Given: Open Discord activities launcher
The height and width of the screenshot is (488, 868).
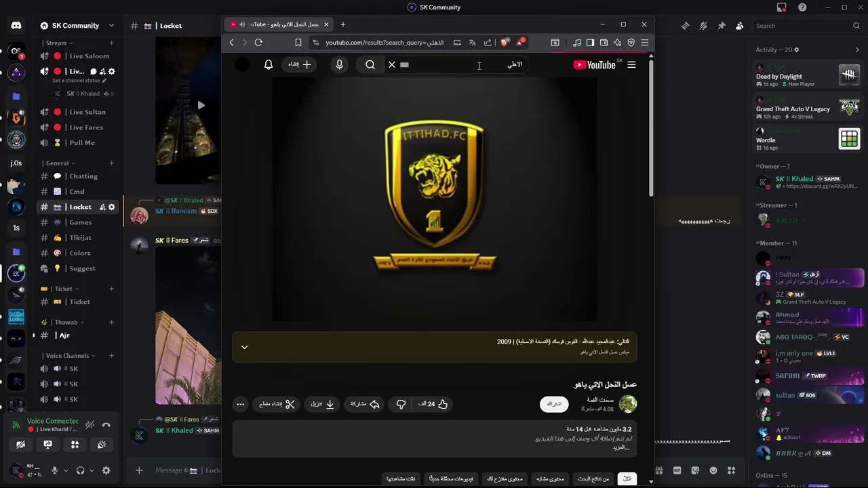Looking at the screenshot, I should 75,445.
